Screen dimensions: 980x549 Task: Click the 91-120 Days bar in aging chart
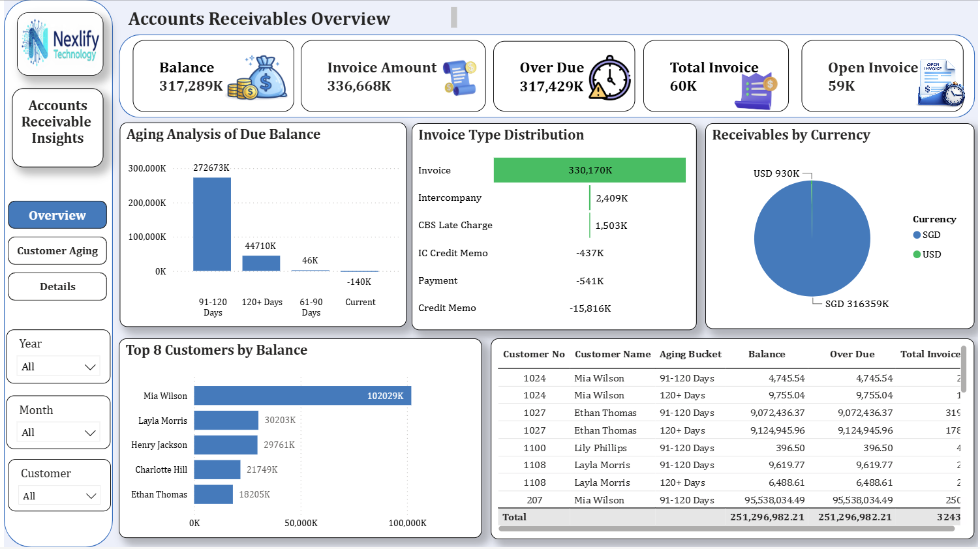point(212,224)
